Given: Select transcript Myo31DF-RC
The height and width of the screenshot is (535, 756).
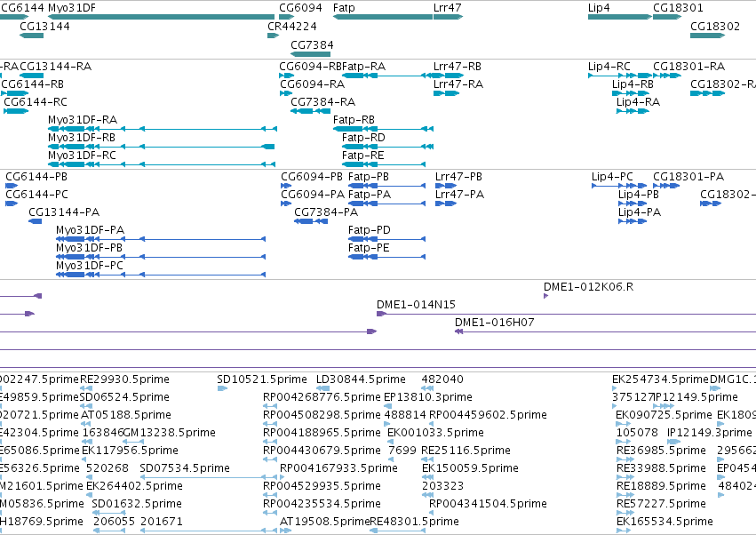Looking at the screenshot, I should 163,164.
